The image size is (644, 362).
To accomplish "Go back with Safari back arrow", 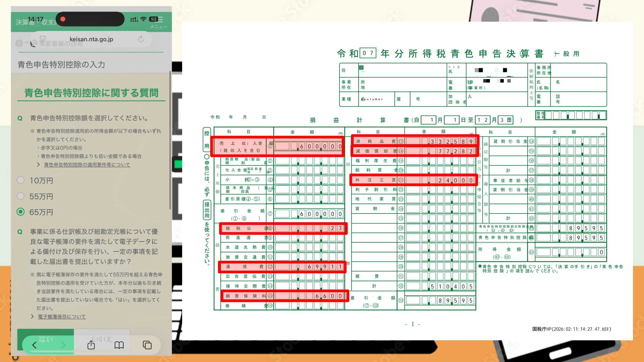I will pyautogui.click(x=34, y=345).
